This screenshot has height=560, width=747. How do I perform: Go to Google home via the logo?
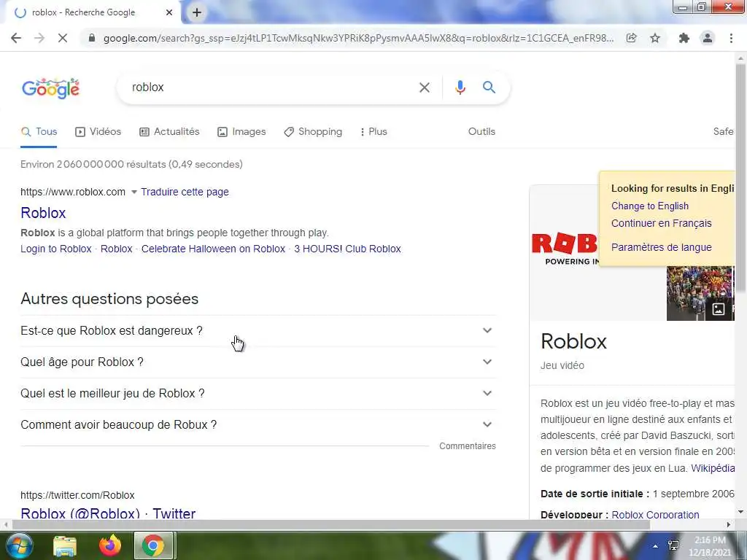point(50,88)
